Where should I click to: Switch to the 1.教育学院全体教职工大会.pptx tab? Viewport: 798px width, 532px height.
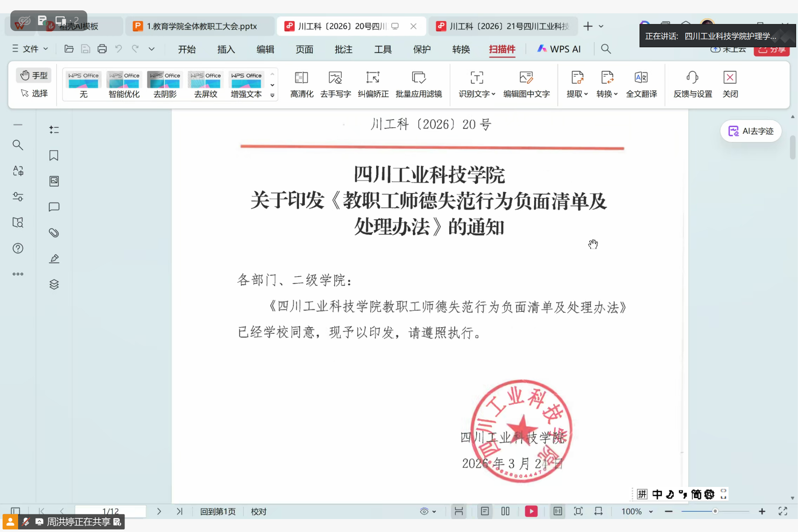click(201, 26)
